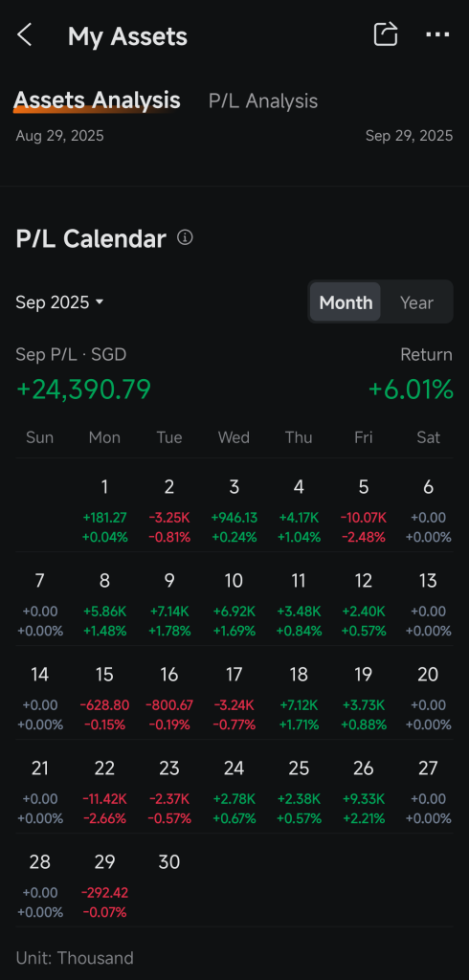Open the Assets Analysis tab
Viewport: 469px width, 980px height.
pyautogui.click(x=97, y=100)
